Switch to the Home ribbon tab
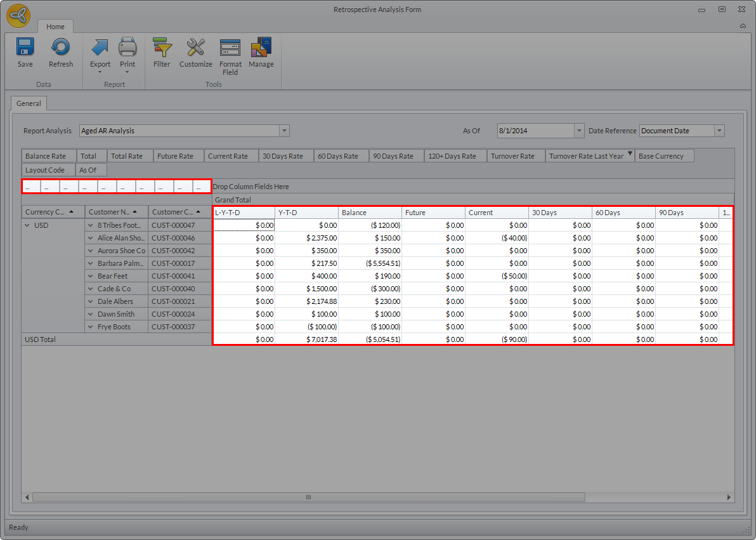This screenshot has width=756, height=540. [x=55, y=27]
